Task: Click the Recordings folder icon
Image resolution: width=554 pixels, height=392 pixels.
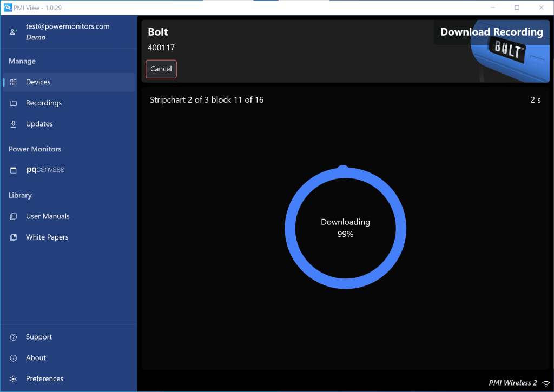Action: pyautogui.click(x=13, y=103)
